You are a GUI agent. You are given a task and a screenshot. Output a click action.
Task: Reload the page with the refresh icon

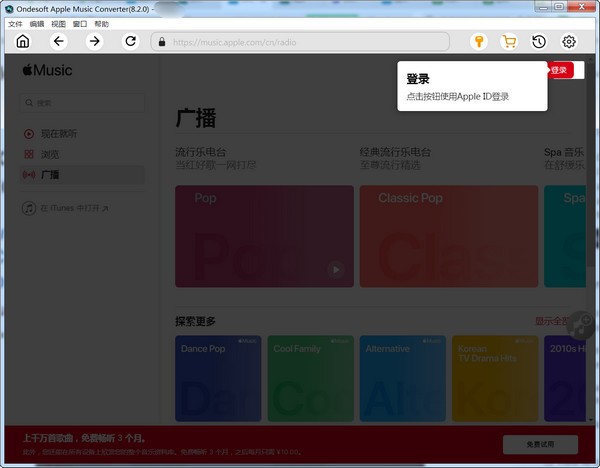coord(130,41)
